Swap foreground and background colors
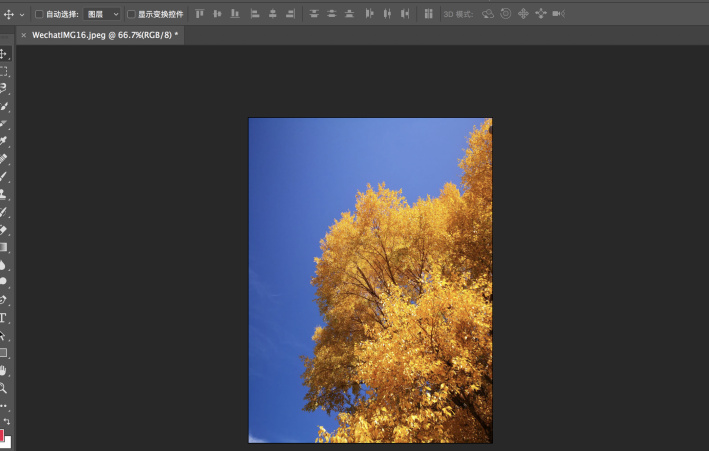Viewport: 709px width, 451px height. point(7,421)
